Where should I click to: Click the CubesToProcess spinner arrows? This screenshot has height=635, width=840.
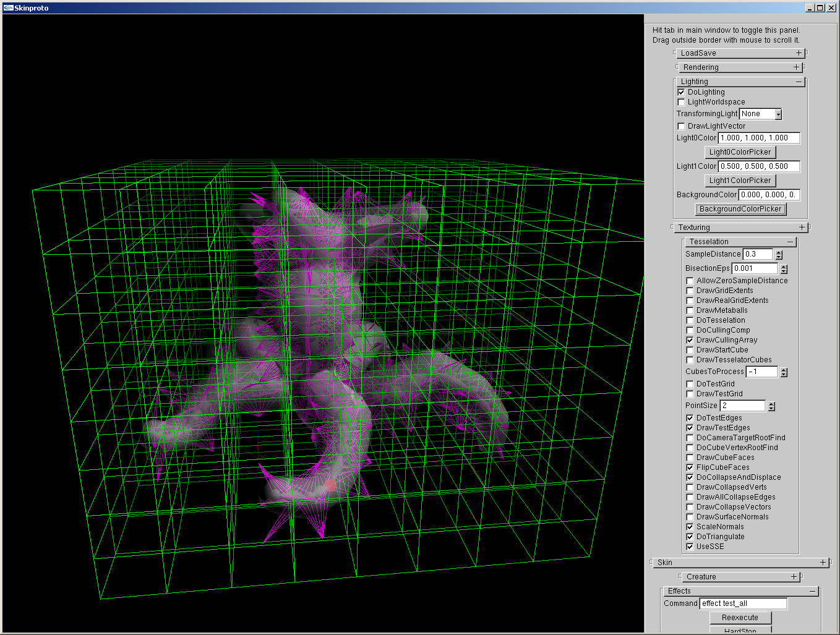pyautogui.click(x=784, y=372)
